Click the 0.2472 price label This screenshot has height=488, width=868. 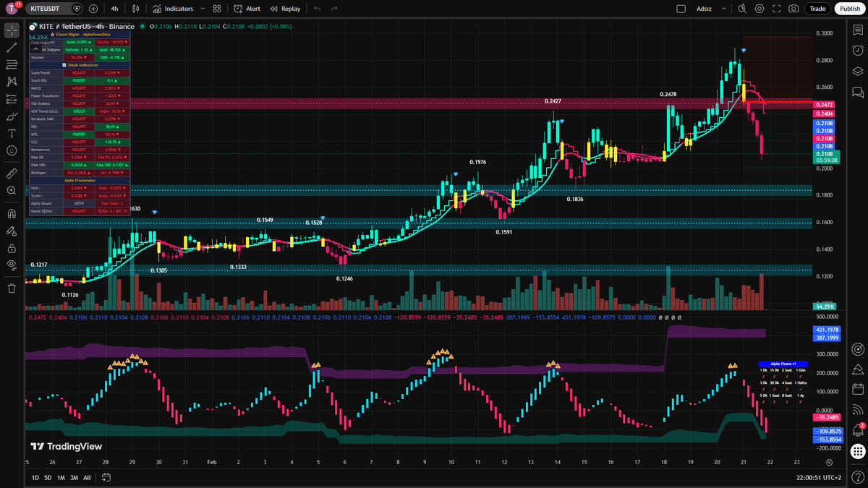pos(825,105)
